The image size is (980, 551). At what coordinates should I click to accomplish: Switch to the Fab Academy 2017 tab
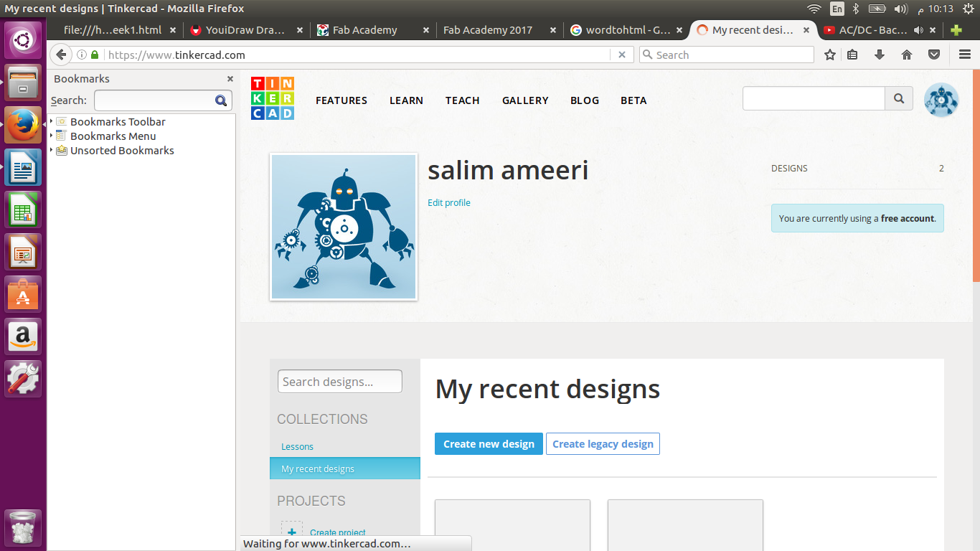(488, 30)
